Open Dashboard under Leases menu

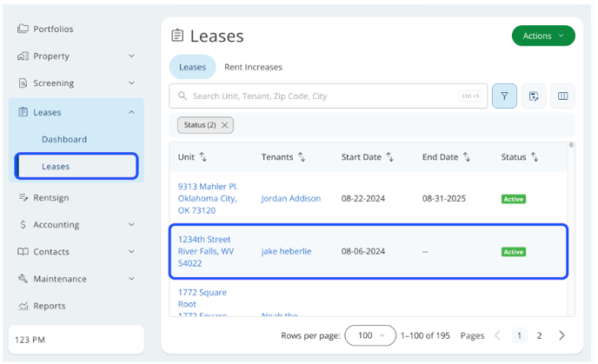pos(64,139)
